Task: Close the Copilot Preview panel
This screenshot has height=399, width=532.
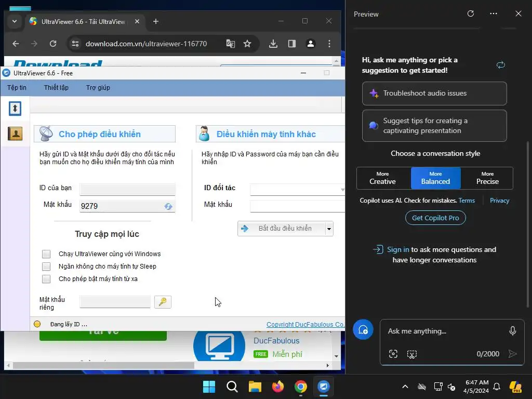Action: coord(518,14)
